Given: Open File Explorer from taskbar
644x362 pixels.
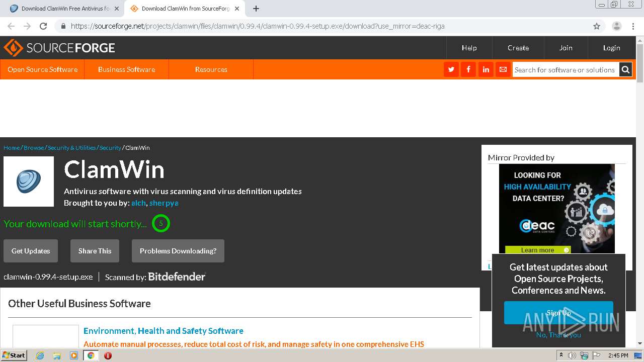Looking at the screenshot, I should click(x=57, y=355).
